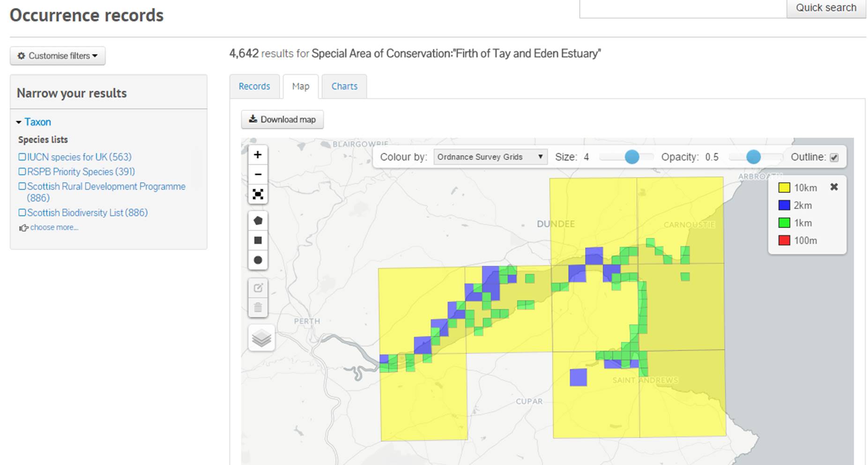The width and height of the screenshot is (868, 465).
Task: Fit map to results extent
Action: [x=258, y=194]
